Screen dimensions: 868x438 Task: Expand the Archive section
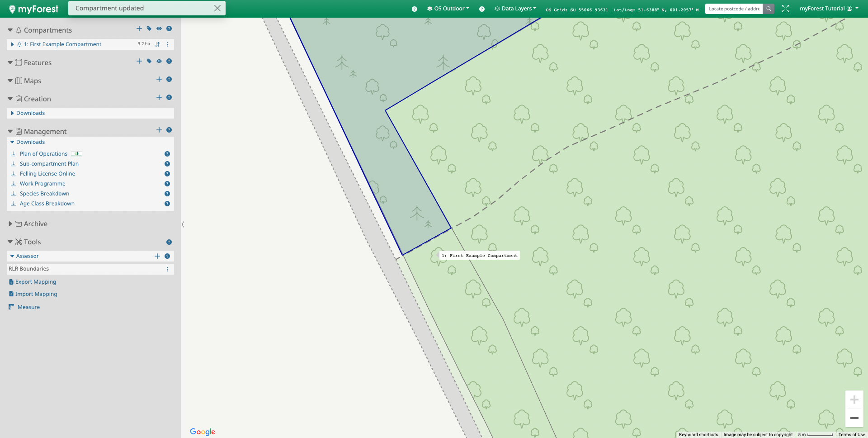pos(10,224)
